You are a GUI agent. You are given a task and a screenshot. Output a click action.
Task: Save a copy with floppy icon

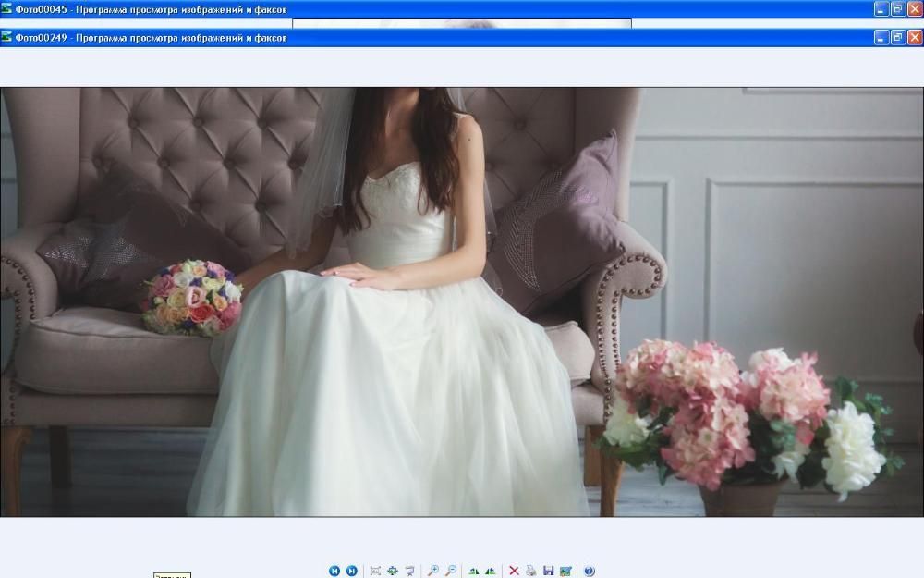click(549, 571)
